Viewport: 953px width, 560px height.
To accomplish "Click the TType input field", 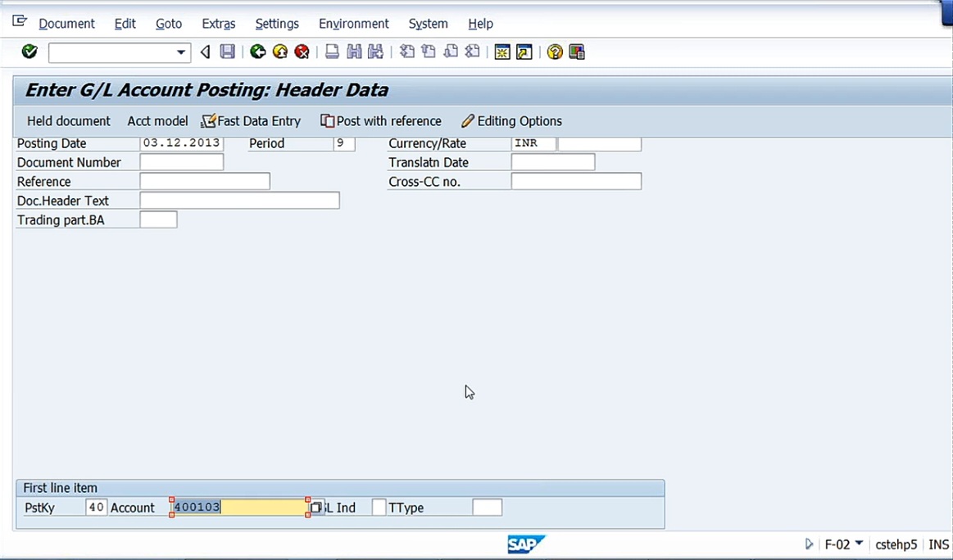I will (x=488, y=507).
